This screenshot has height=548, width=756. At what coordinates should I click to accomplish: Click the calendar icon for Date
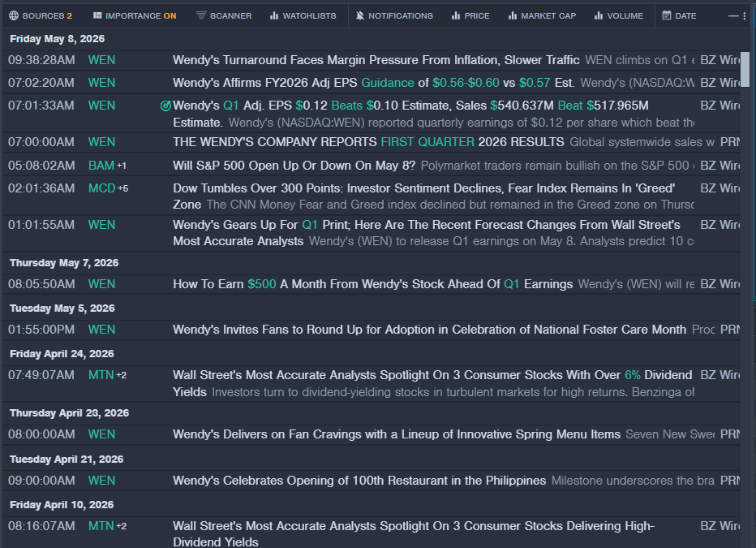[x=666, y=15]
